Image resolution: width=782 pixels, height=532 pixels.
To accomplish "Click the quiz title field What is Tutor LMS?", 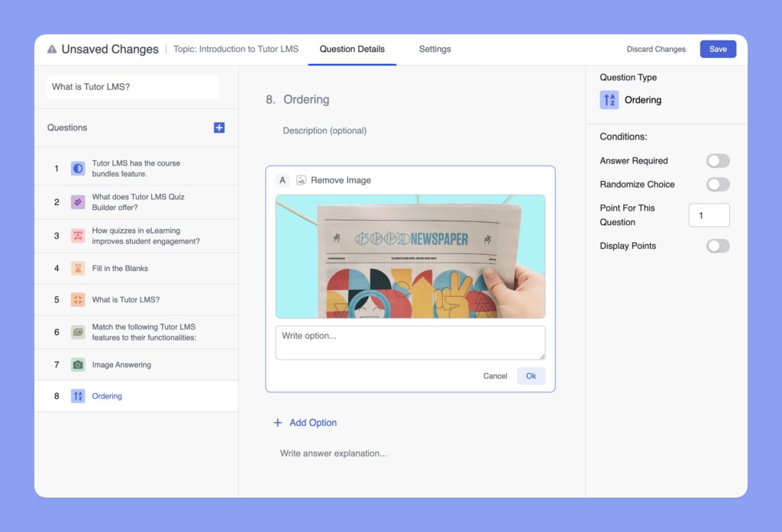I will pos(133,87).
